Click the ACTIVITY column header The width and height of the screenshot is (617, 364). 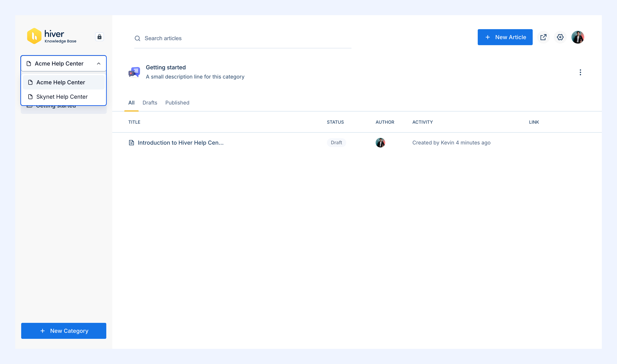pyautogui.click(x=422, y=122)
